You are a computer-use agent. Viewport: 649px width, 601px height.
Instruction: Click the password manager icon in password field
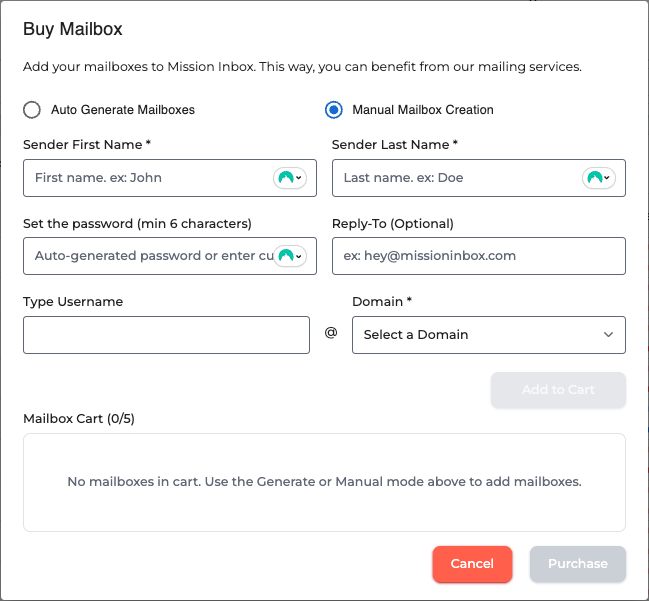click(x=289, y=256)
